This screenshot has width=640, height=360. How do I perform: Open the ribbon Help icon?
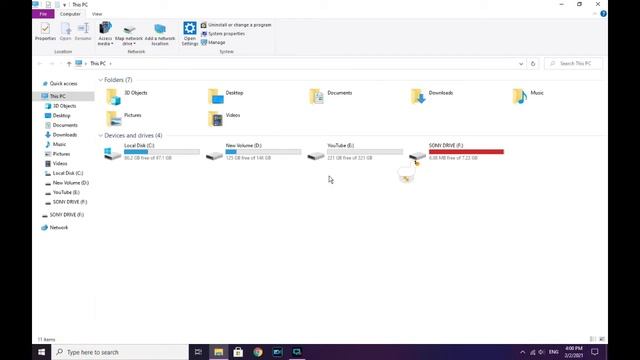pyautogui.click(x=603, y=14)
